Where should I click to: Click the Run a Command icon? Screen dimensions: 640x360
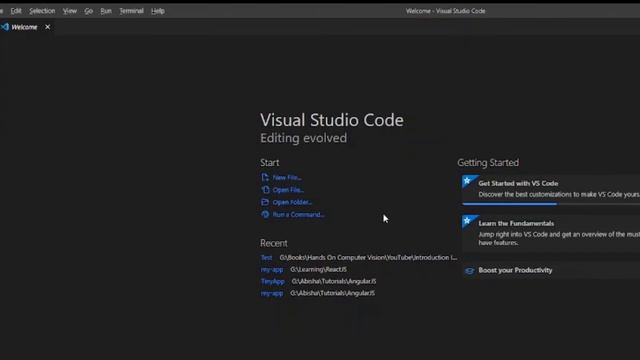265,214
